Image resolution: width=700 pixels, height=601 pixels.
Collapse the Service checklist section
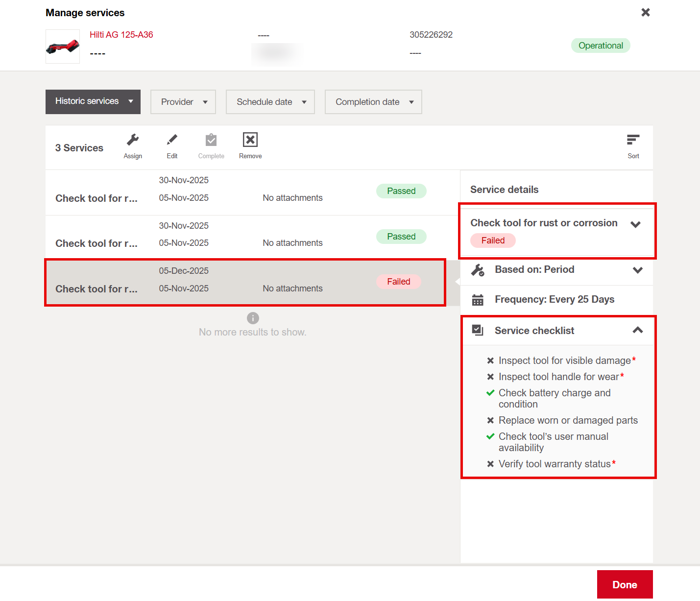[637, 330]
